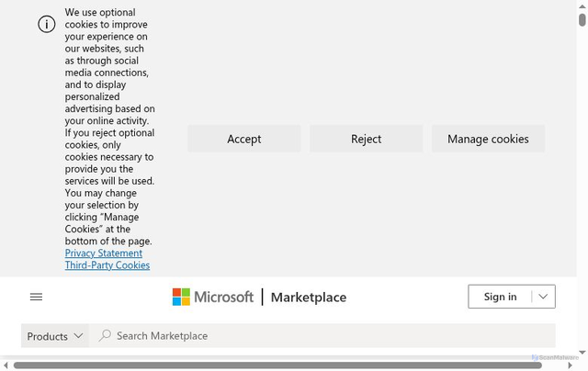Click the vertical scrollbar thumb
Viewport: 588px width, 371px height.
tap(582, 19)
